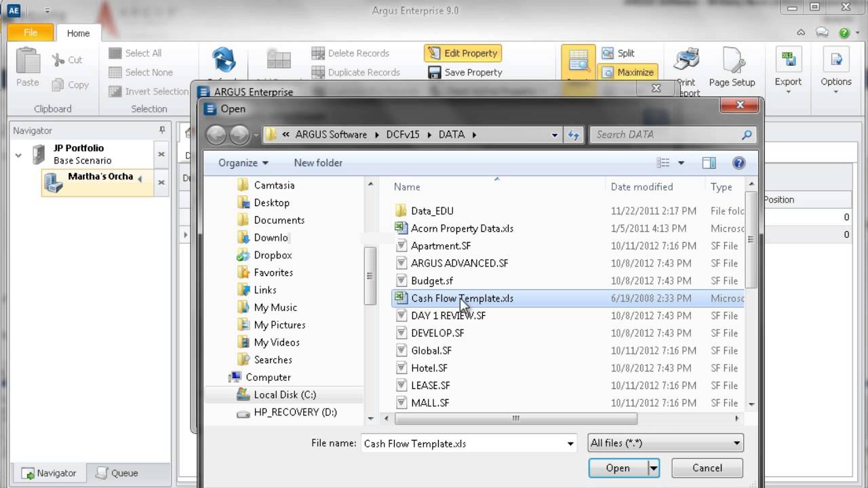Open the Open button's split arrow

tap(654, 468)
